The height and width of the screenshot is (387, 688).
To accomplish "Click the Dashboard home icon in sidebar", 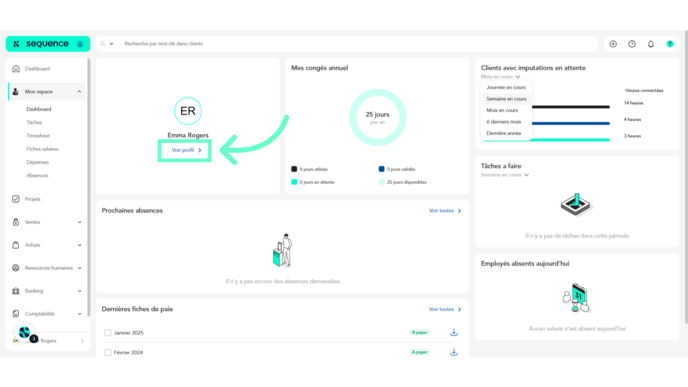I will click(16, 69).
